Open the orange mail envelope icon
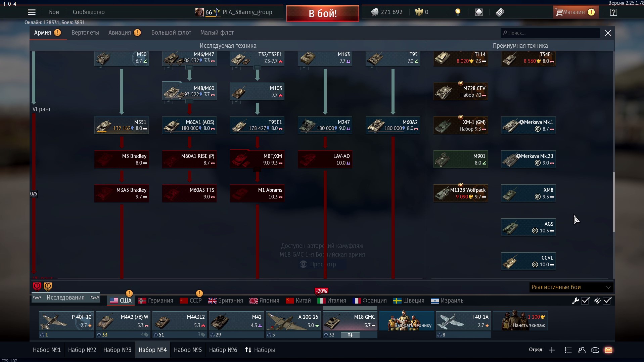Screen dimensions: 644x362 point(608,350)
